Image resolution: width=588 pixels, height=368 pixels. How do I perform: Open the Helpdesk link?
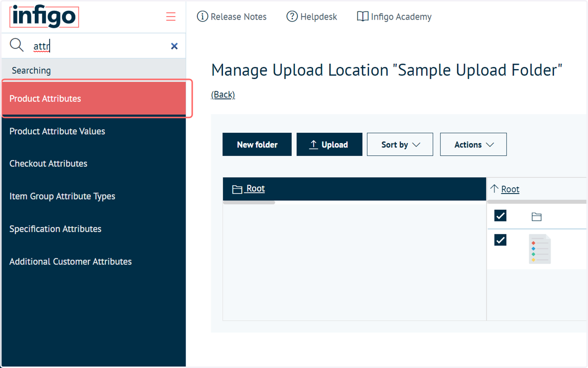[312, 17]
